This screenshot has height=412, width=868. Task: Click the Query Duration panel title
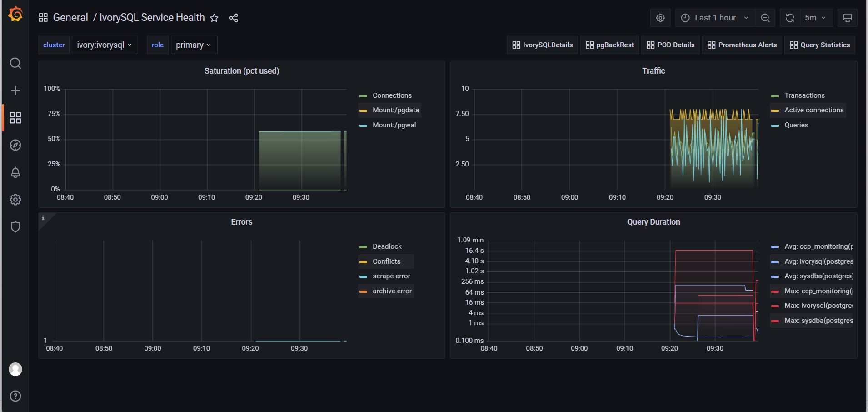pyautogui.click(x=653, y=222)
